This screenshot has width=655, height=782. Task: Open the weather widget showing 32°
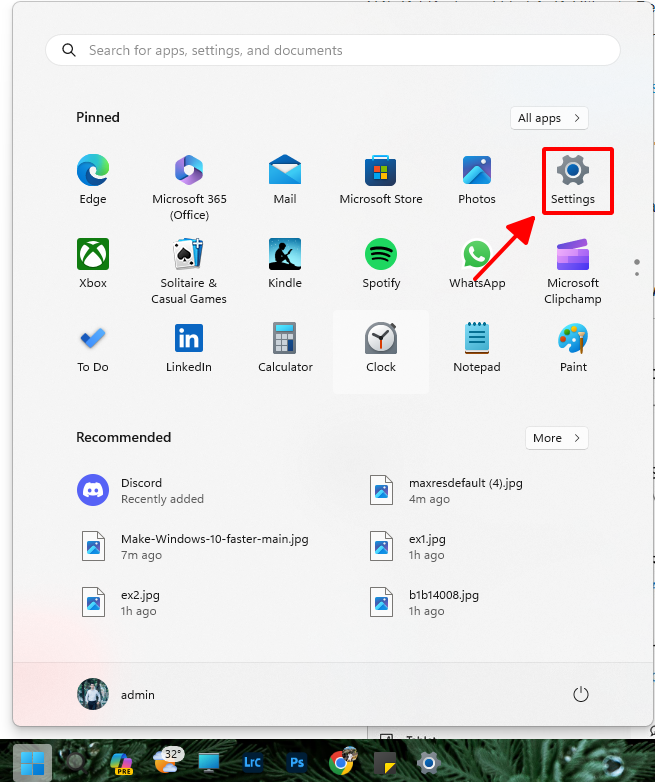point(167,761)
